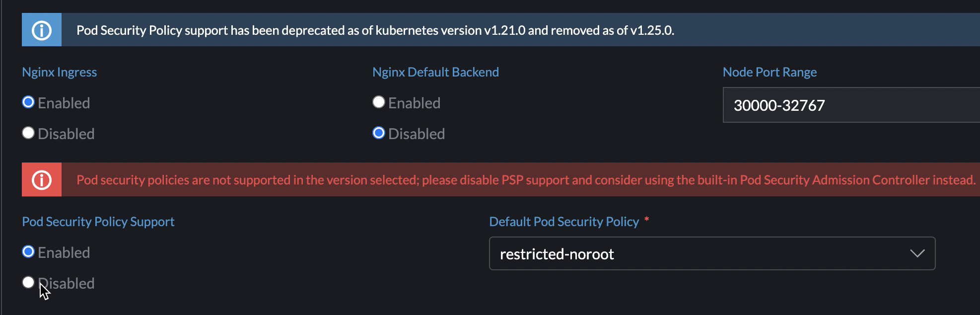This screenshot has height=315, width=980.
Task: Disable Pod Security Policy Support
Action: (x=28, y=283)
